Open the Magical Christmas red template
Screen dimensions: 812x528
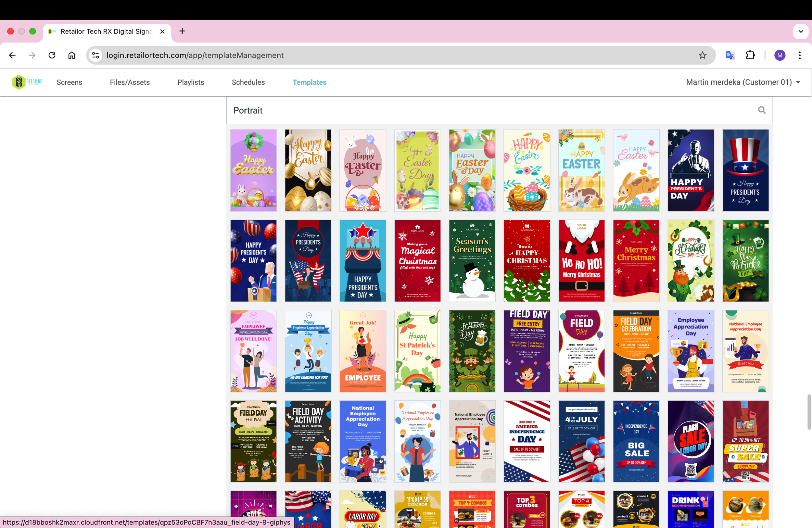(417, 260)
